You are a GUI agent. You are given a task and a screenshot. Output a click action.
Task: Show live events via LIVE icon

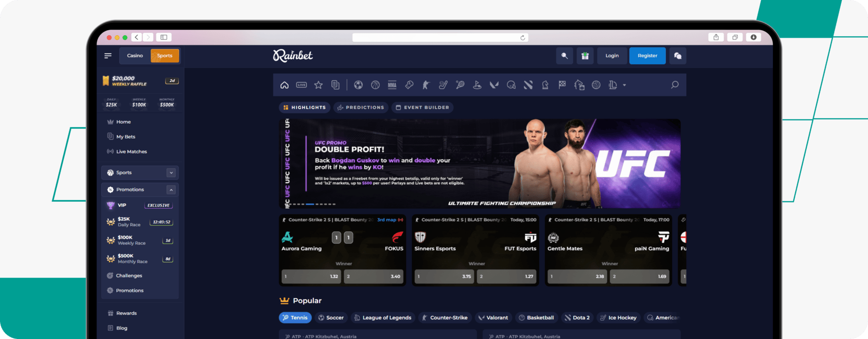[301, 85]
